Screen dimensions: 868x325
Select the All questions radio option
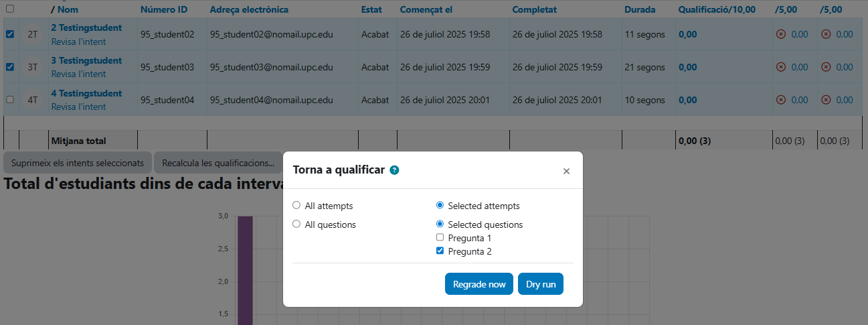pyautogui.click(x=296, y=224)
